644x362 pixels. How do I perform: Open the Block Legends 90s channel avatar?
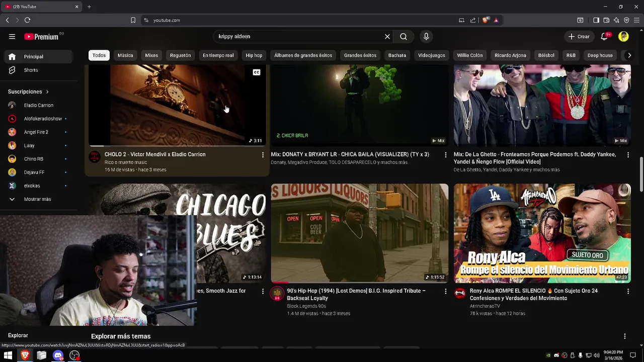click(277, 294)
